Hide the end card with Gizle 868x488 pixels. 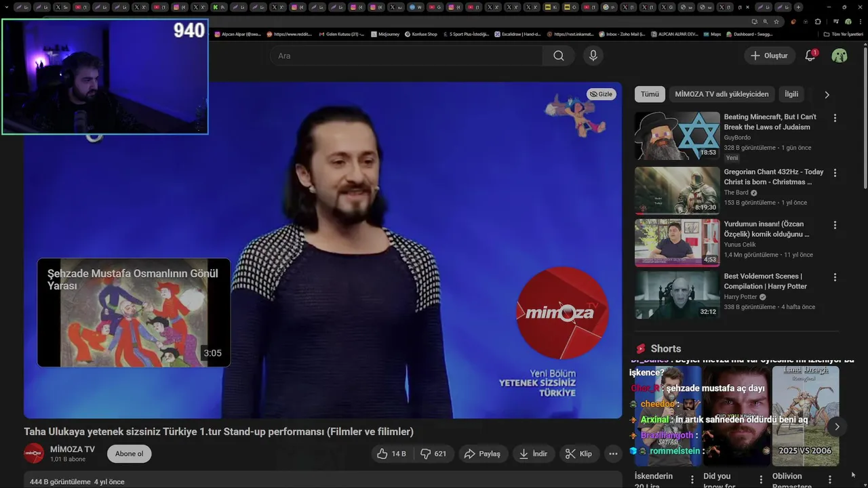(601, 94)
